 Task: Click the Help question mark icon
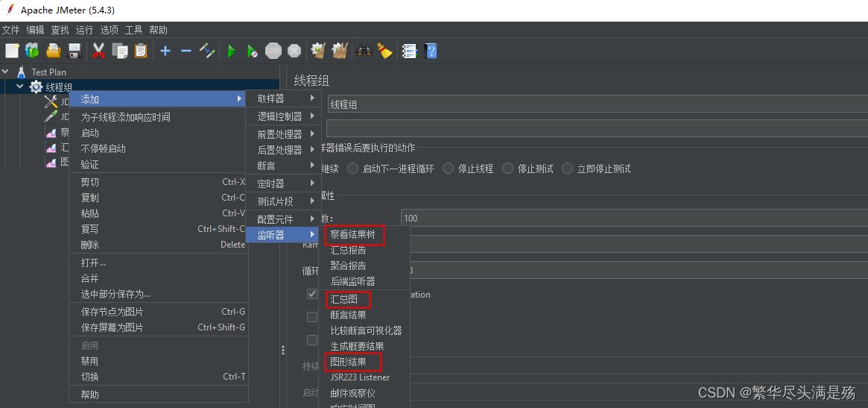pos(431,51)
